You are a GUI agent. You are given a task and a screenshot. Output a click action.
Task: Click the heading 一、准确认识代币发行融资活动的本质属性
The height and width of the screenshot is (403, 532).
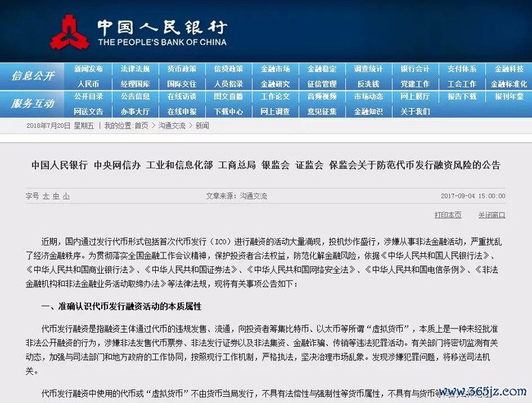[x=121, y=306]
